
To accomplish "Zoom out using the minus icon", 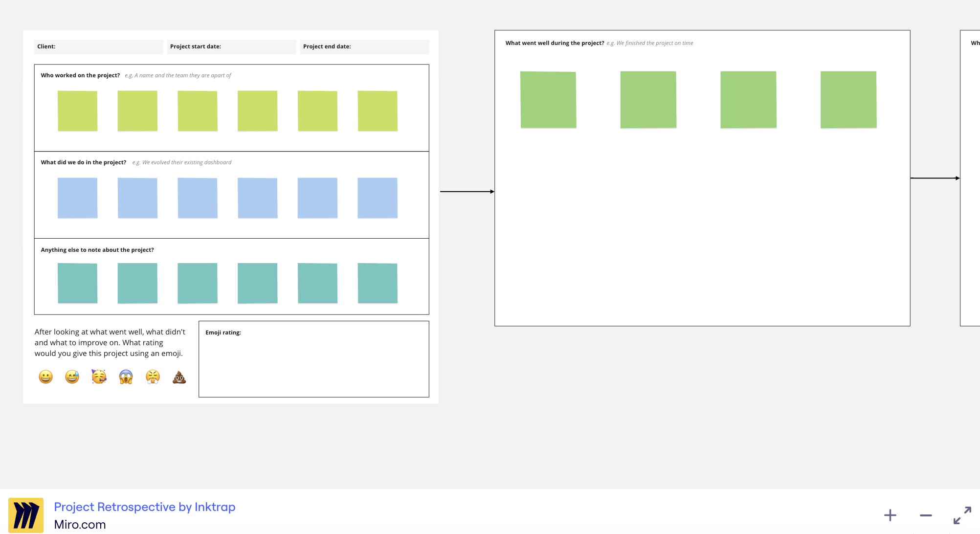I will point(926,515).
